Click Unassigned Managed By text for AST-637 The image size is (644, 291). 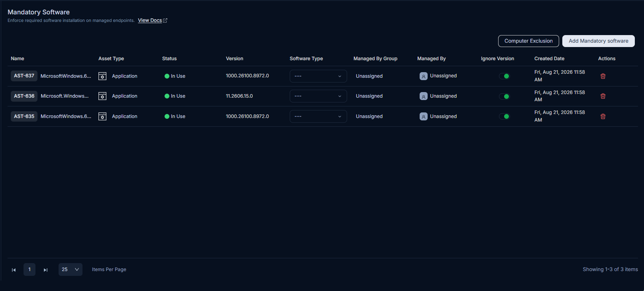[443, 76]
